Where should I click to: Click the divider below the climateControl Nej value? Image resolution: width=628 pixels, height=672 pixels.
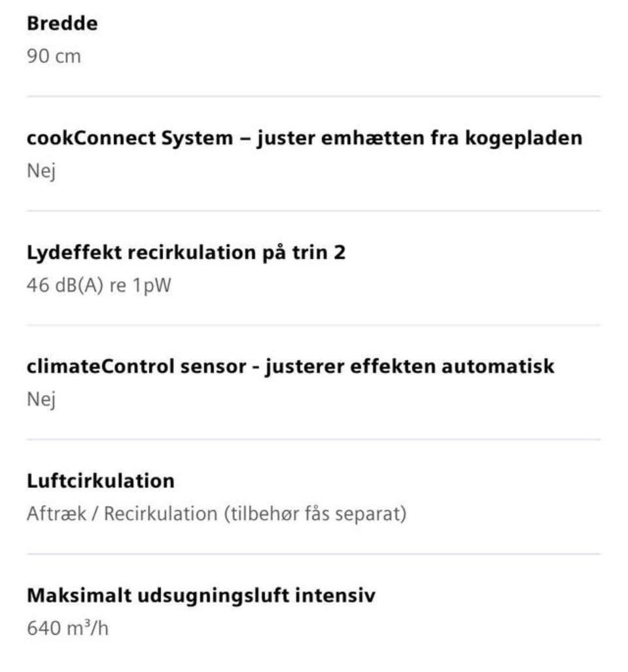coord(313,439)
